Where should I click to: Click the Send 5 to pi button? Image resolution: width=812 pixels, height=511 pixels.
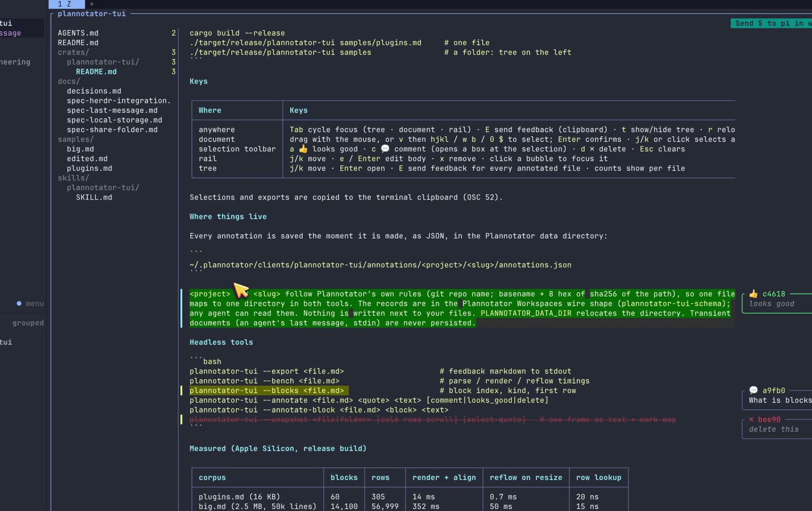(771, 23)
